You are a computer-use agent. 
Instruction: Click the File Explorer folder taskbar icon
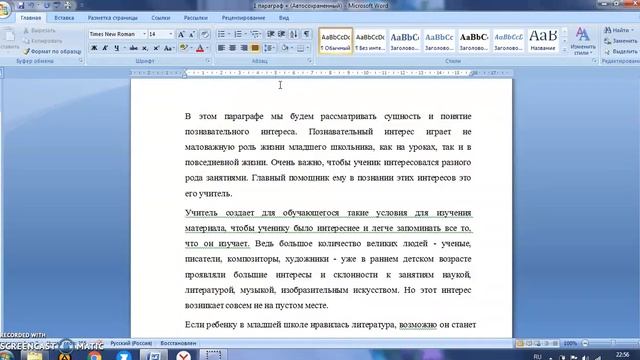click(x=35, y=356)
